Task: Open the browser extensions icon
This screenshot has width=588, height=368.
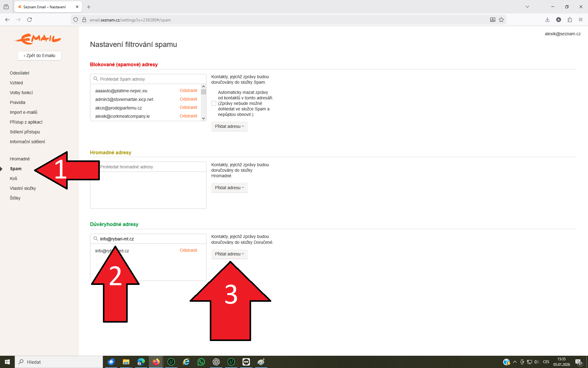Action: pos(570,20)
